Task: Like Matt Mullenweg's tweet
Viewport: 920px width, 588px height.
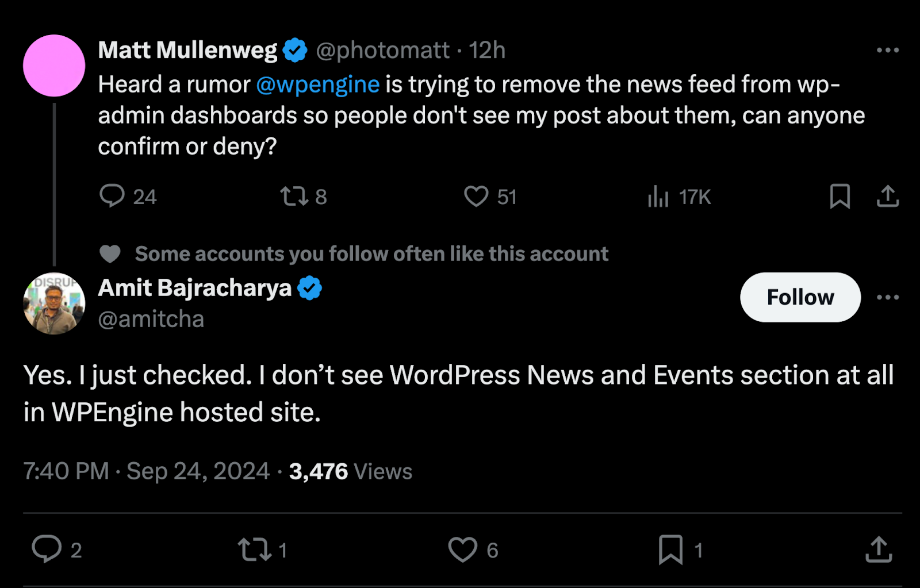Action: (x=476, y=196)
